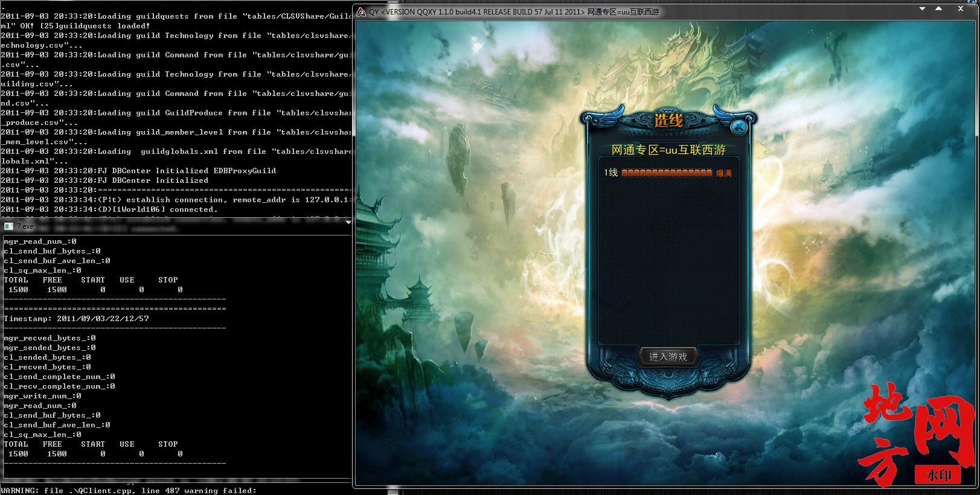
Task: Click the QY game window title bar text
Action: (x=514, y=11)
